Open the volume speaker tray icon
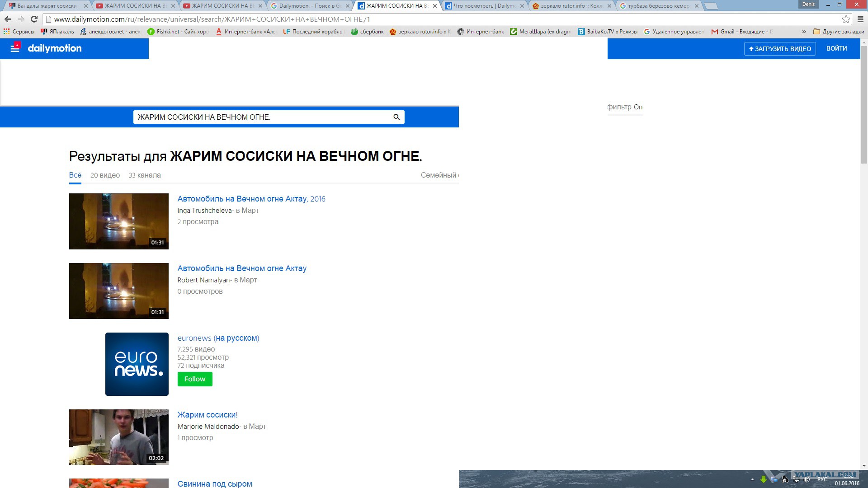 pyautogui.click(x=807, y=479)
